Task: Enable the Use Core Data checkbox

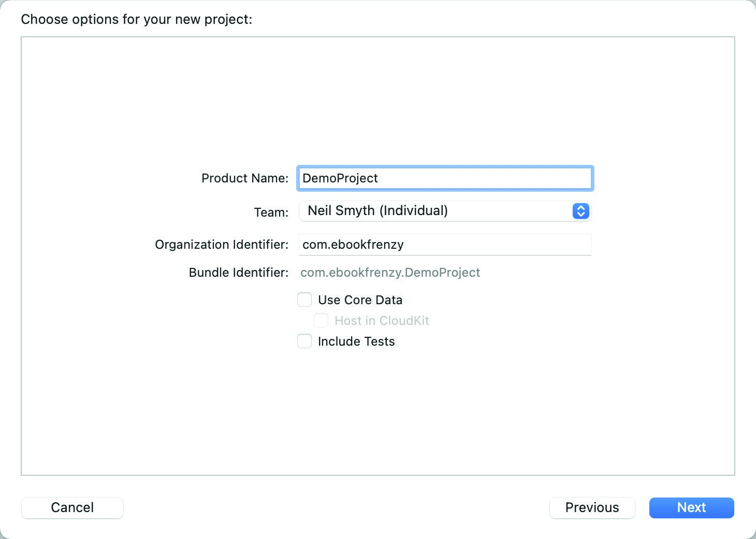Action: pos(304,300)
